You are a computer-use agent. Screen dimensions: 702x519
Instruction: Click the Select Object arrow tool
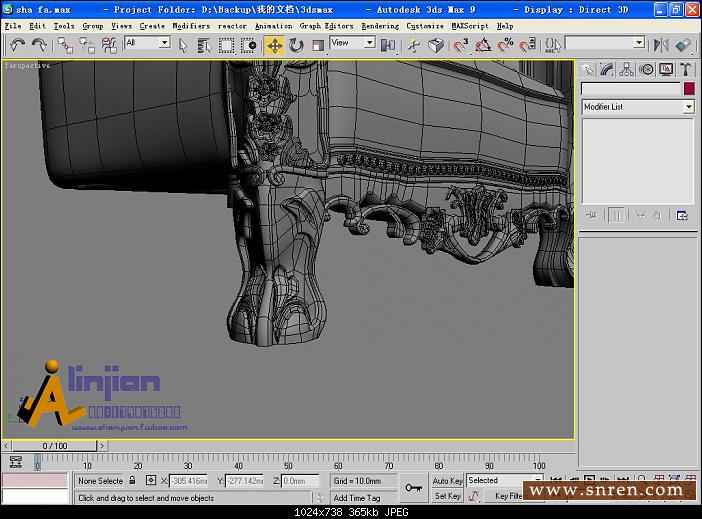pyautogui.click(x=183, y=45)
